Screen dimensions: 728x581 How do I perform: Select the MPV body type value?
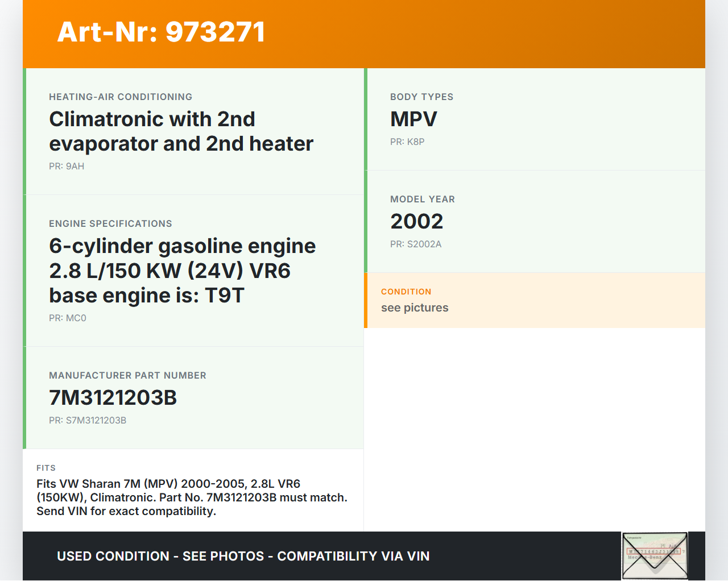(x=413, y=119)
